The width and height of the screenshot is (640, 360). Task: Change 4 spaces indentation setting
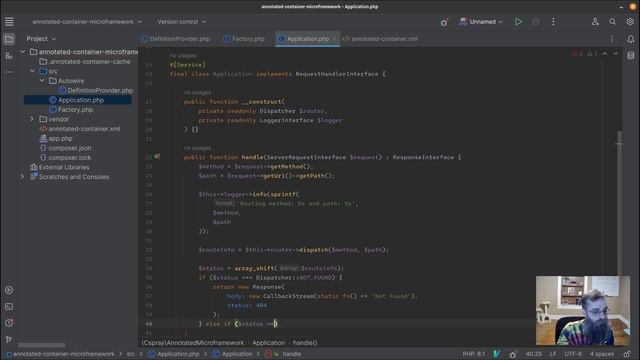coord(602,354)
